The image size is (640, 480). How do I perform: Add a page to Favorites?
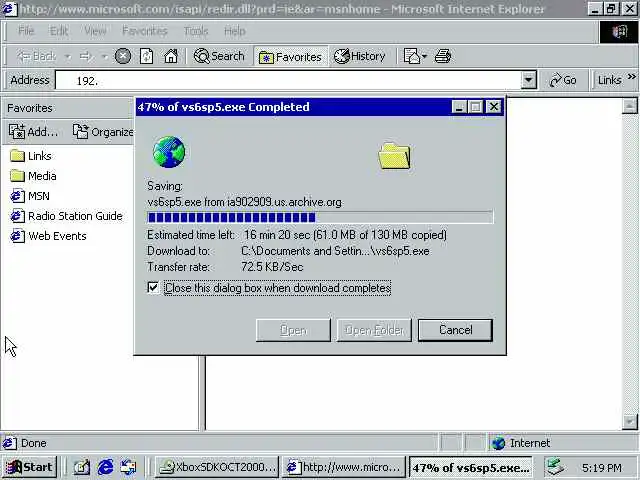[x=33, y=132]
